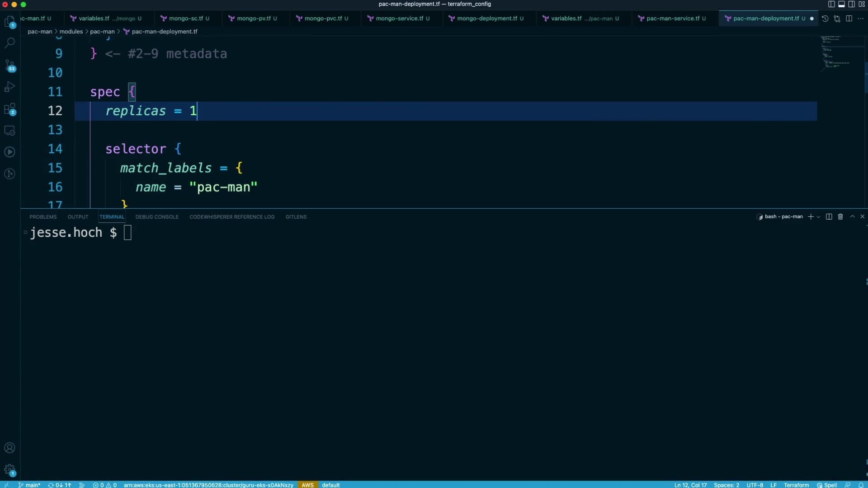
Task: Toggle the secondary sidebar layout button
Action: [x=851, y=4]
